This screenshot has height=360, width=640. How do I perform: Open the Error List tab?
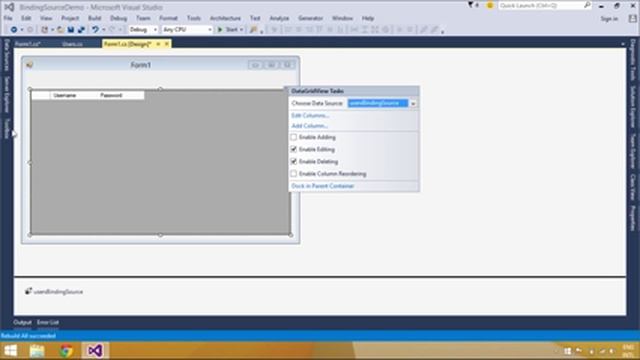pyautogui.click(x=48, y=322)
